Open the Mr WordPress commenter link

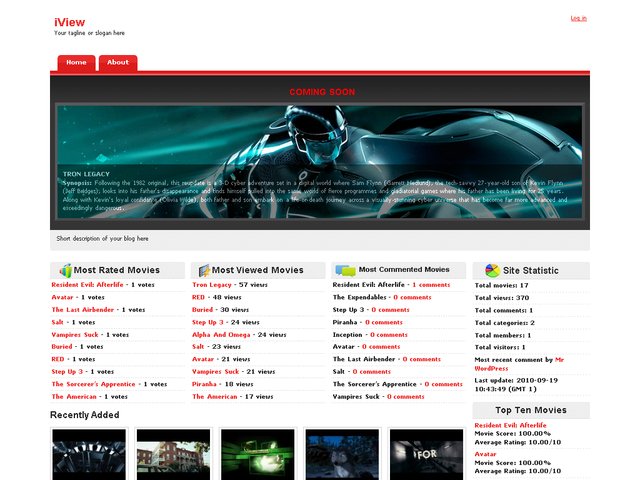519,364
